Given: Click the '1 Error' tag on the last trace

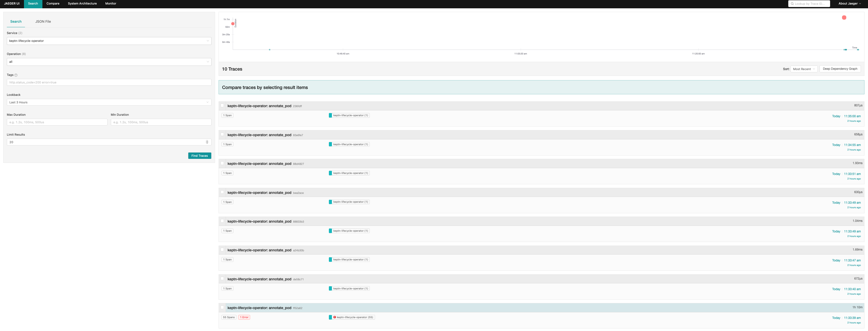Looking at the screenshot, I should 244,317.
